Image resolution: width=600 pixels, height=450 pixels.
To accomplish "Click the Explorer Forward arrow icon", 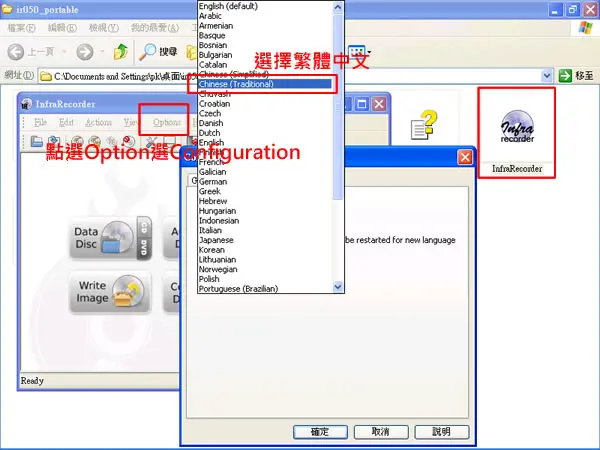I will [x=85, y=52].
